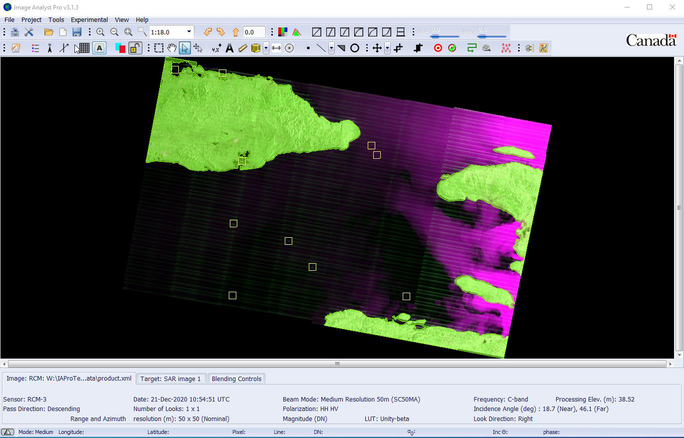The height and width of the screenshot is (438, 684).
Task: Click the rotation angle 0.0 field
Action: (x=253, y=32)
